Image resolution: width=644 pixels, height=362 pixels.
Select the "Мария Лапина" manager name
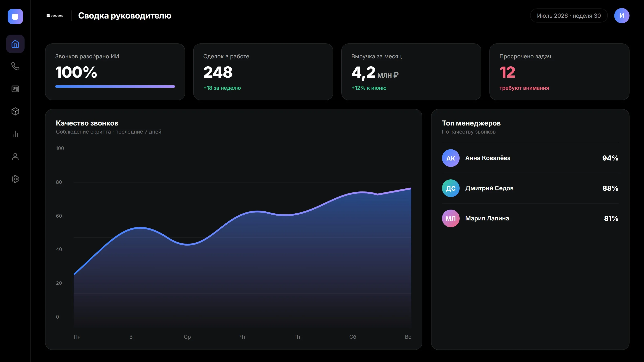click(487, 218)
